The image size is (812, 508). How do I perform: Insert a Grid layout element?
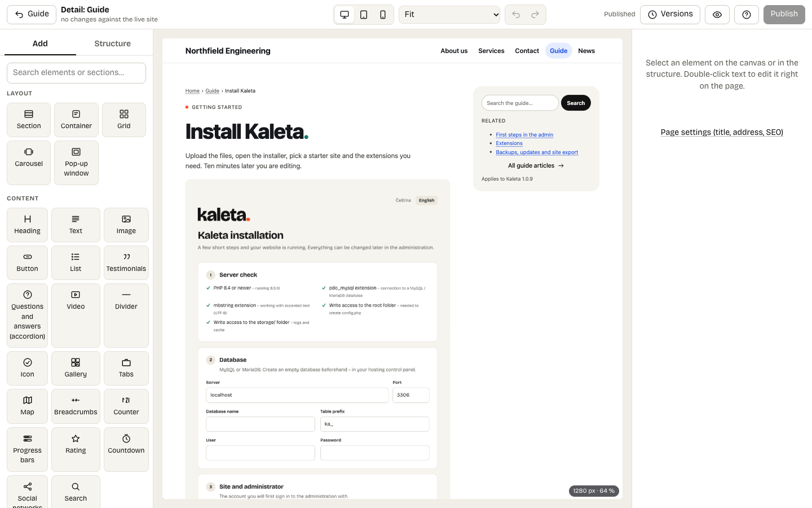pos(124,120)
